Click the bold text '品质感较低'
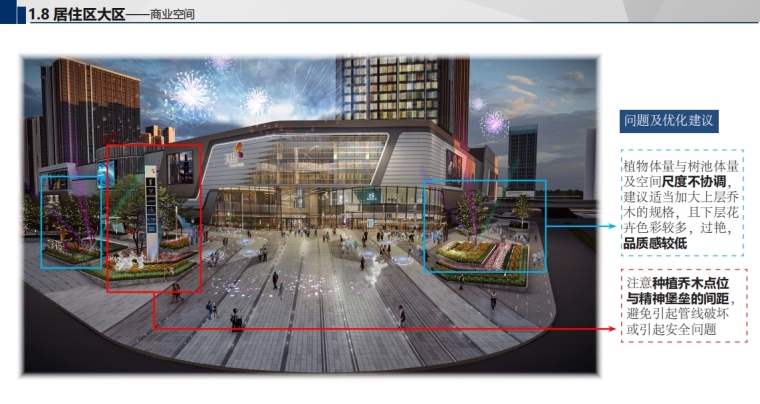Image resolution: width=760 pixels, height=404 pixels. point(656,243)
